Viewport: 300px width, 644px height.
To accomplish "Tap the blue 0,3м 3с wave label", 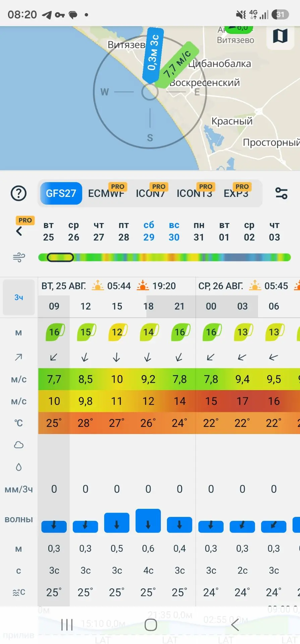I will (x=153, y=56).
